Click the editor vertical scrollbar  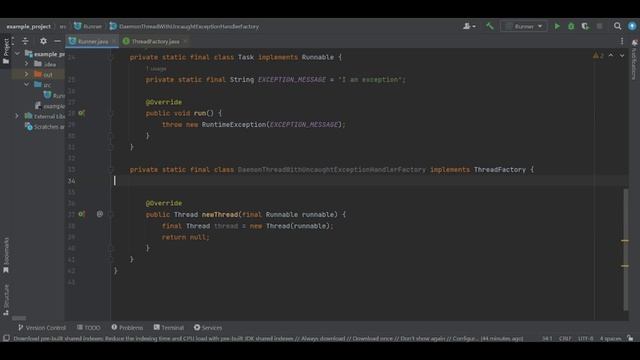coord(626,249)
